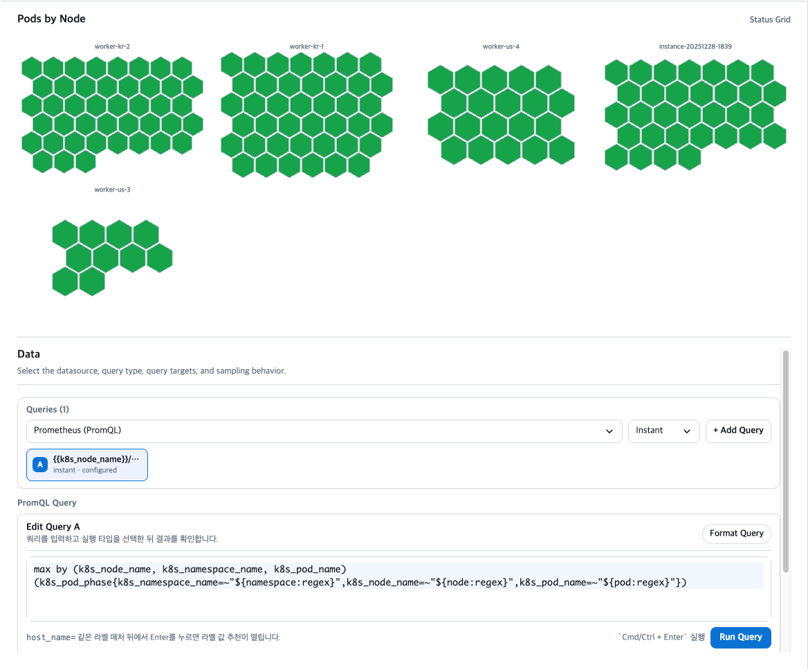Click top-left hexagon of instance-20251228-1839 group
Image resolution: width=808 pixels, height=672 pixels.
tap(616, 73)
